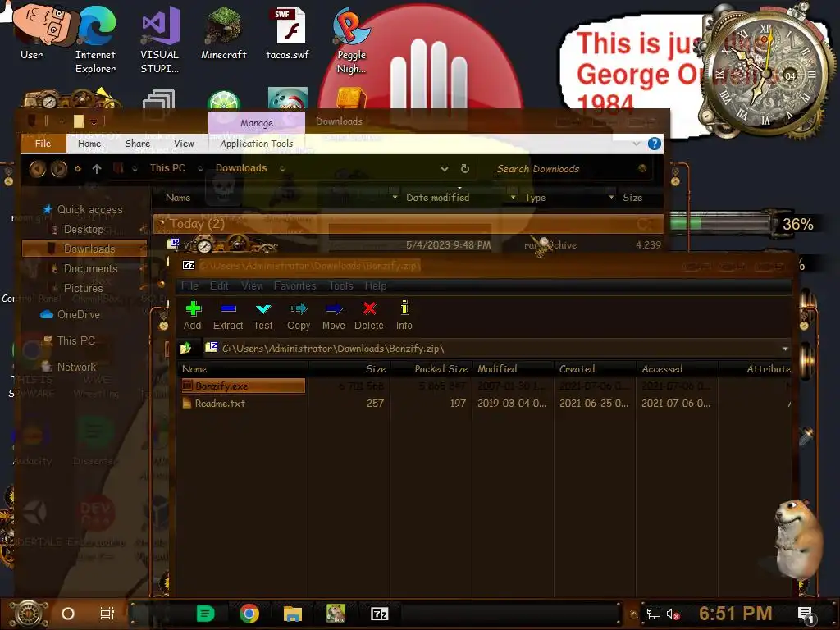Image resolution: width=840 pixels, height=630 pixels.
Task: Select Desktop in Explorer sidebar
Action: click(78, 230)
